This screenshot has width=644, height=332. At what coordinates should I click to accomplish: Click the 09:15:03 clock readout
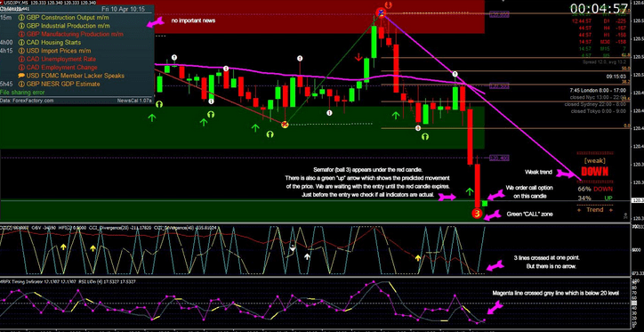[616, 77]
